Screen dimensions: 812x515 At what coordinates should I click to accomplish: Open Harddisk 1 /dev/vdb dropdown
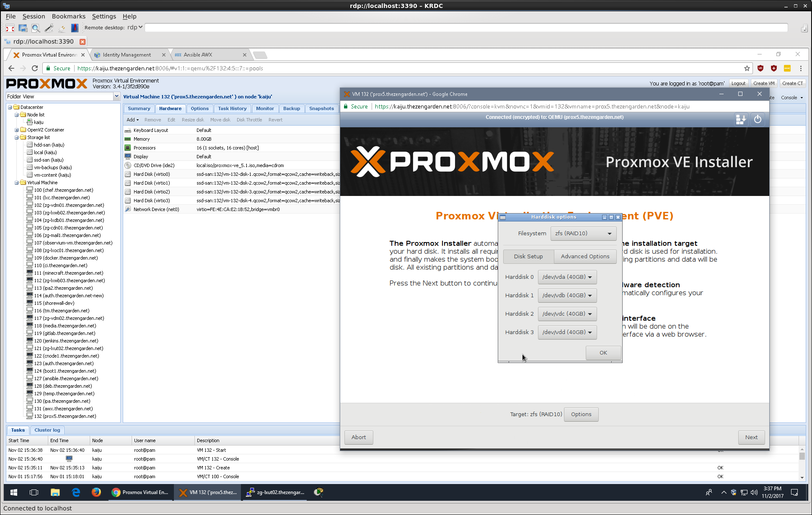(567, 295)
